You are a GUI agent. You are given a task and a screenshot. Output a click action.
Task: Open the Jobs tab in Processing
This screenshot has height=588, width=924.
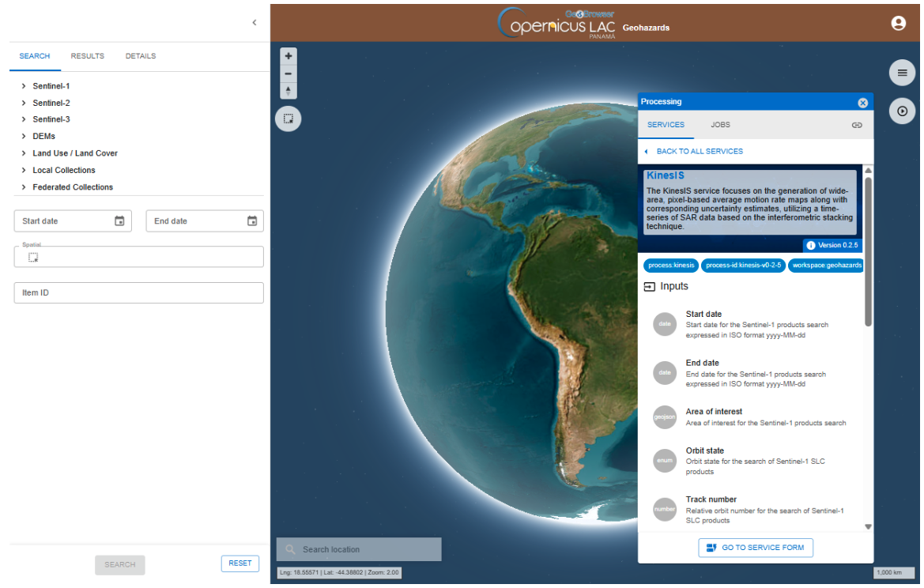pos(720,125)
